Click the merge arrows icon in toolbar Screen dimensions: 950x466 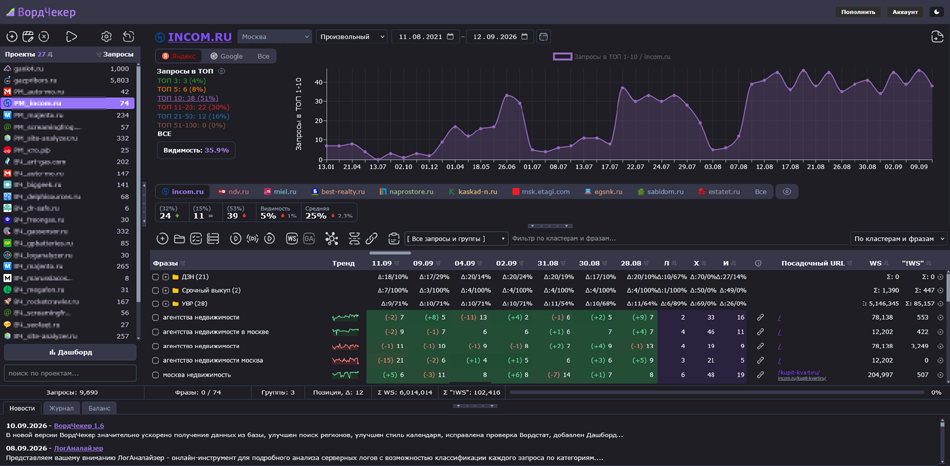point(354,239)
